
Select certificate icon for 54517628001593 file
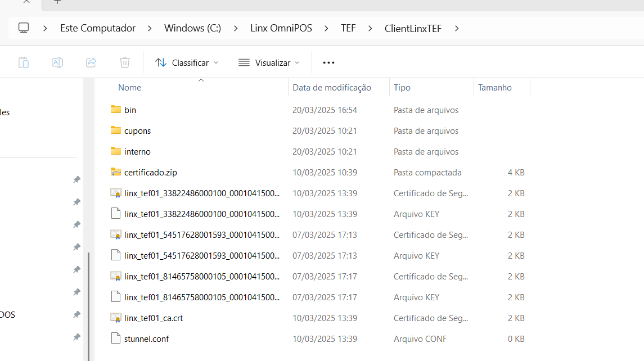coord(116,234)
